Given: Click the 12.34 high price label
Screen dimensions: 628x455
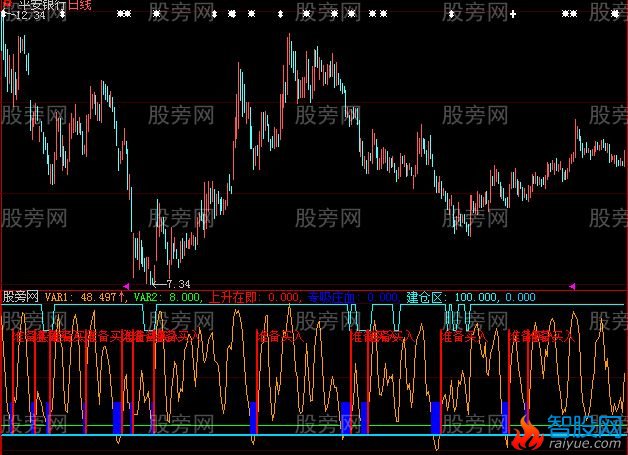Looking at the screenshot, I should click(x=32, y=16).
